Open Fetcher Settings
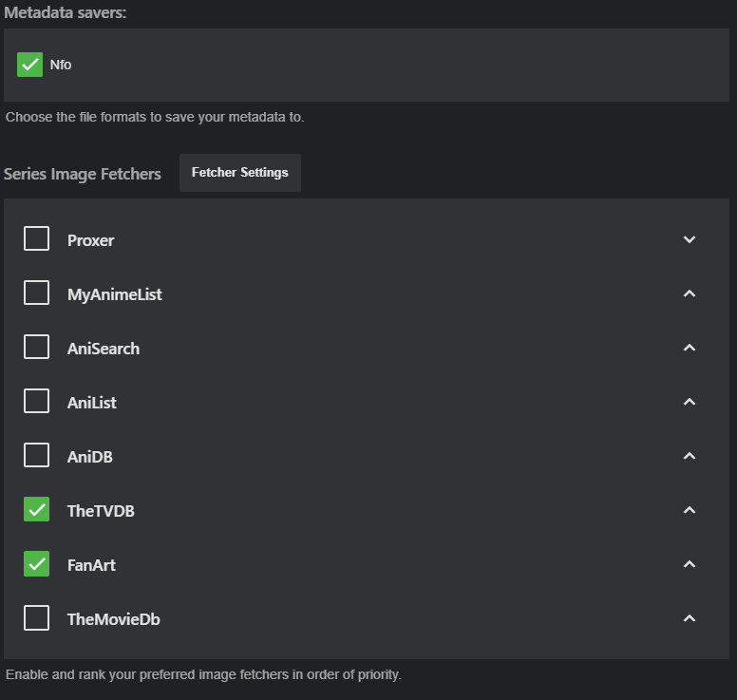The image size is (737, 700). coord(239,173)
